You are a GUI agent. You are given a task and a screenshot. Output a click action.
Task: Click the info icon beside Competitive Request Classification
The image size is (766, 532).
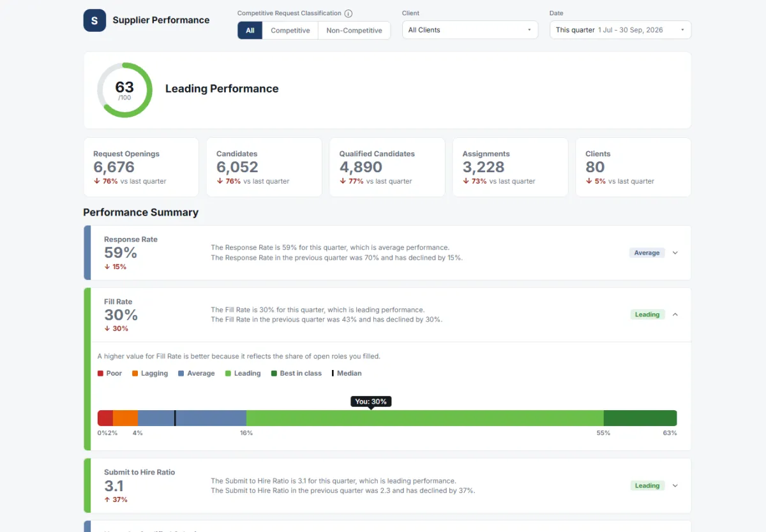[348, 13]
